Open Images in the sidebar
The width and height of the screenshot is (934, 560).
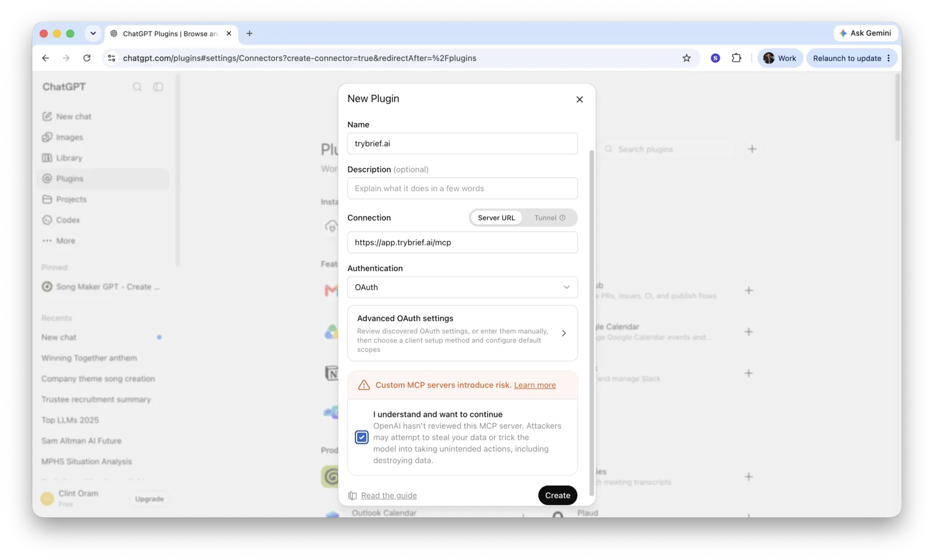tap(103, 138)
